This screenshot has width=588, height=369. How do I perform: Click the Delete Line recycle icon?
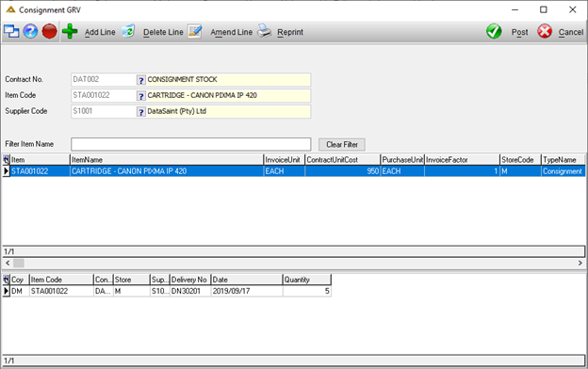click(128, 31)
